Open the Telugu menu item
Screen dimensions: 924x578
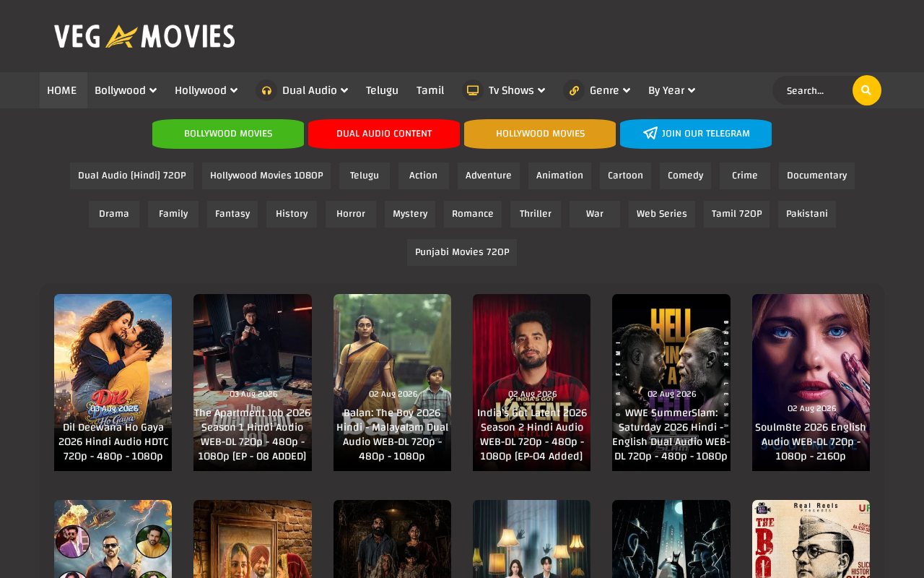point(382,90)
